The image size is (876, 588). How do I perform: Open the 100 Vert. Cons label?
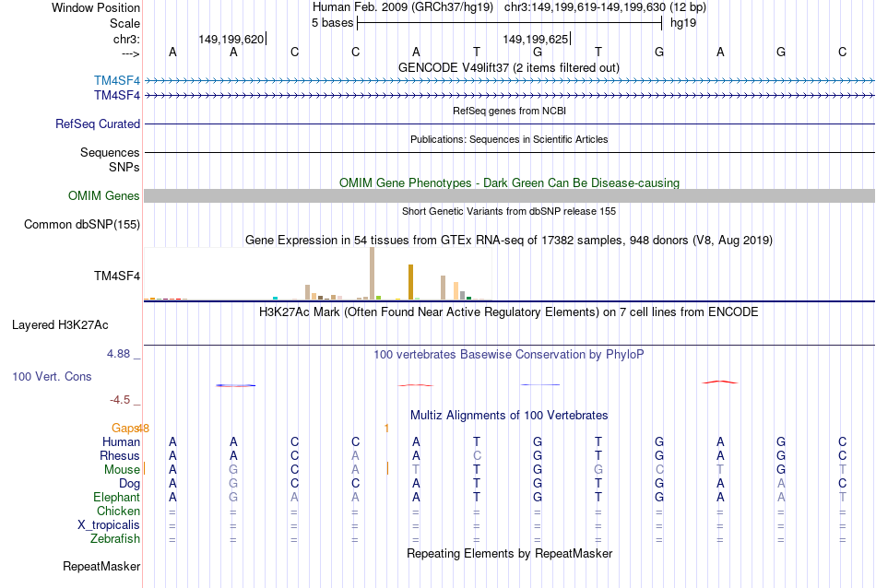point(52,376)
